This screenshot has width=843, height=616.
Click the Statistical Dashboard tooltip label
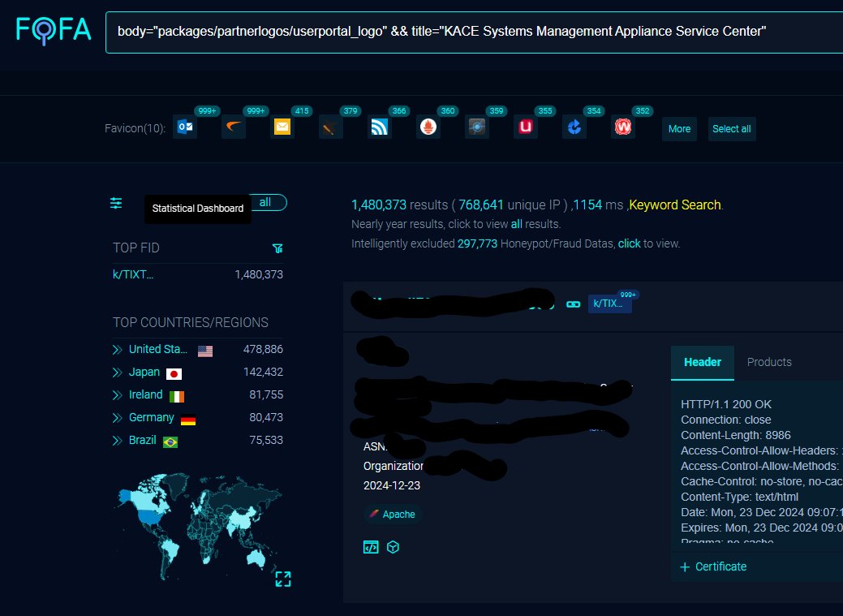(x=197, y=209)
